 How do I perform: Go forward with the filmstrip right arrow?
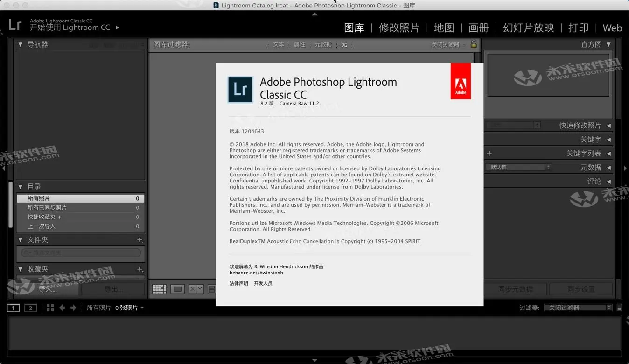(x=73, y=308)
